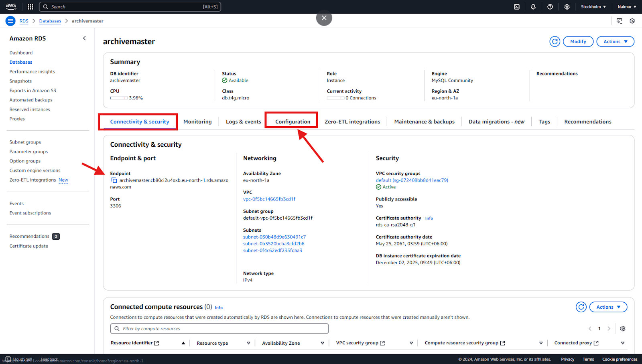
Task: Collapse the Amazon RDS side panel
Action: tap(84, 38)
